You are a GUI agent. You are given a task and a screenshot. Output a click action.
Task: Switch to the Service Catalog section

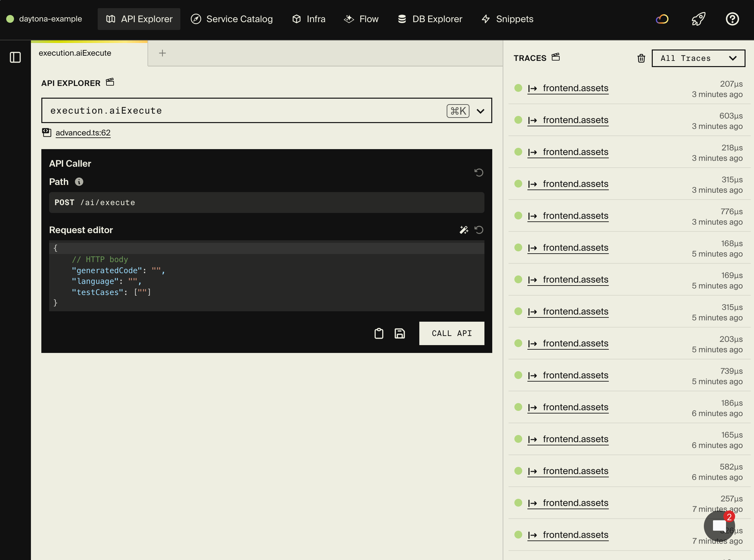[231, 19]
